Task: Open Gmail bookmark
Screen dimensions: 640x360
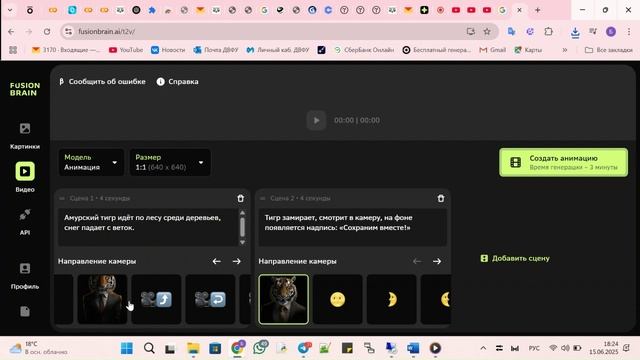Action: 493,50
